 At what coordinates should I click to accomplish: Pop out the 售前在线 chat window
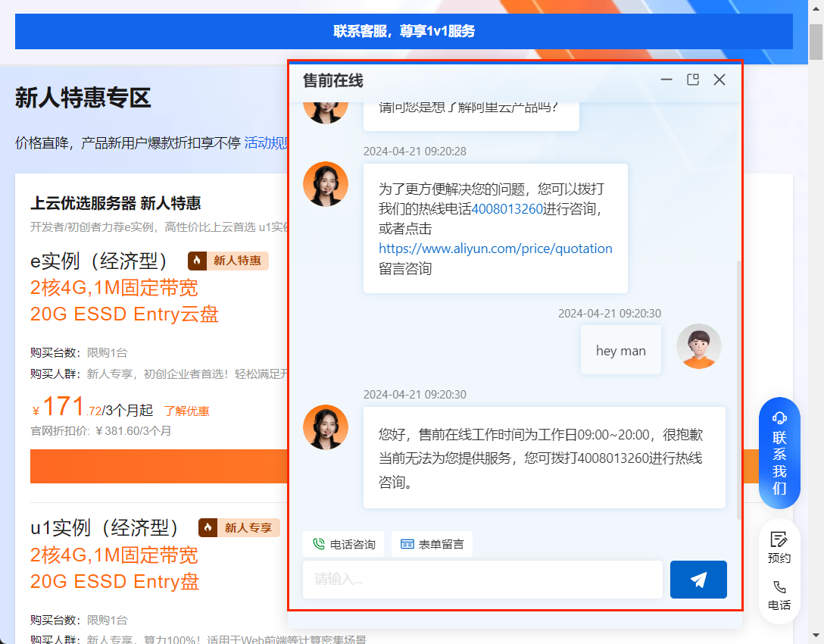[x=693, y=80]
